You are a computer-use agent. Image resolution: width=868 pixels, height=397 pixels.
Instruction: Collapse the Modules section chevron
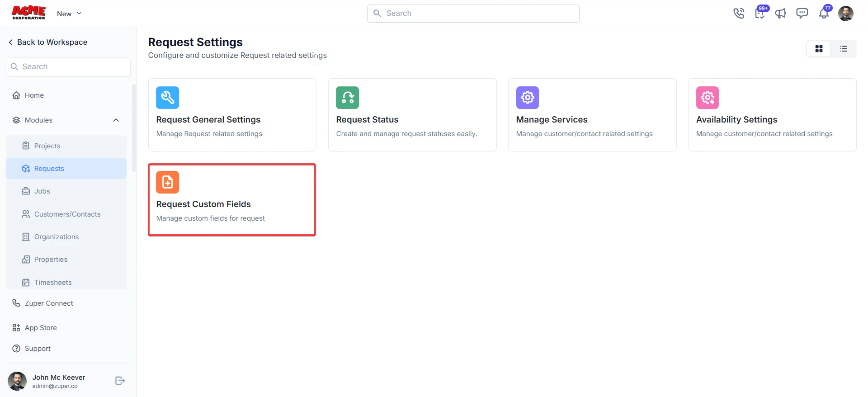116,120
